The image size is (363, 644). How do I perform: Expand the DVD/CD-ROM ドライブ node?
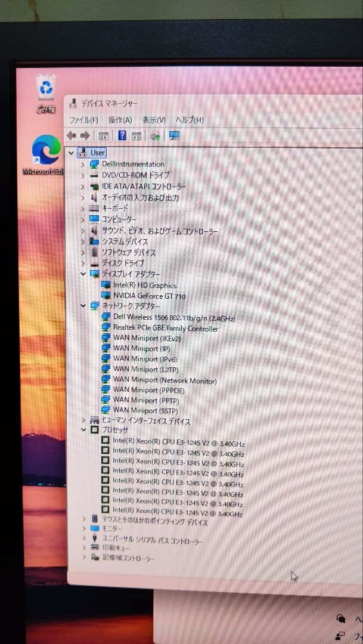point(82,175)
